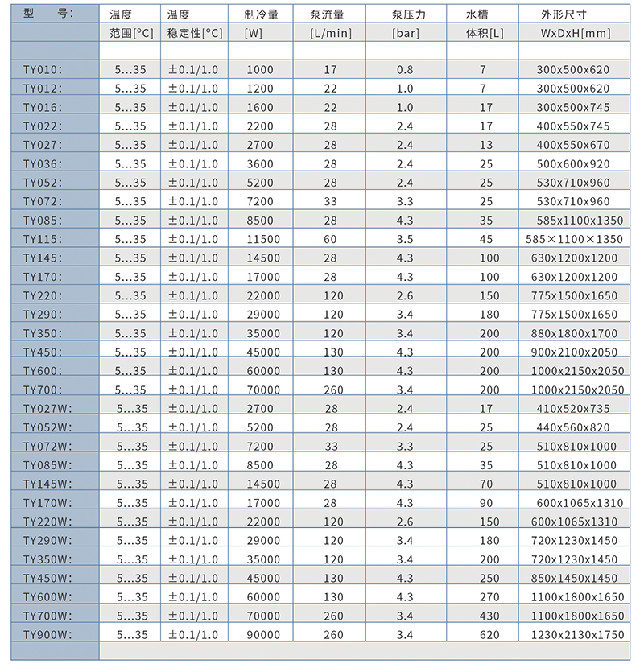
Task: Click the 制冷量 column header
Action: tap(263, 14)
